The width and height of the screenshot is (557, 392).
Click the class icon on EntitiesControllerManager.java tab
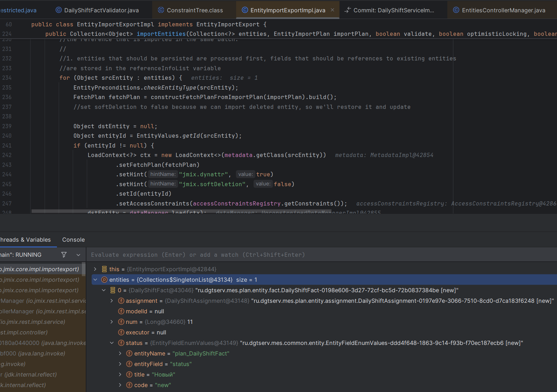click(x=456, y=10)
